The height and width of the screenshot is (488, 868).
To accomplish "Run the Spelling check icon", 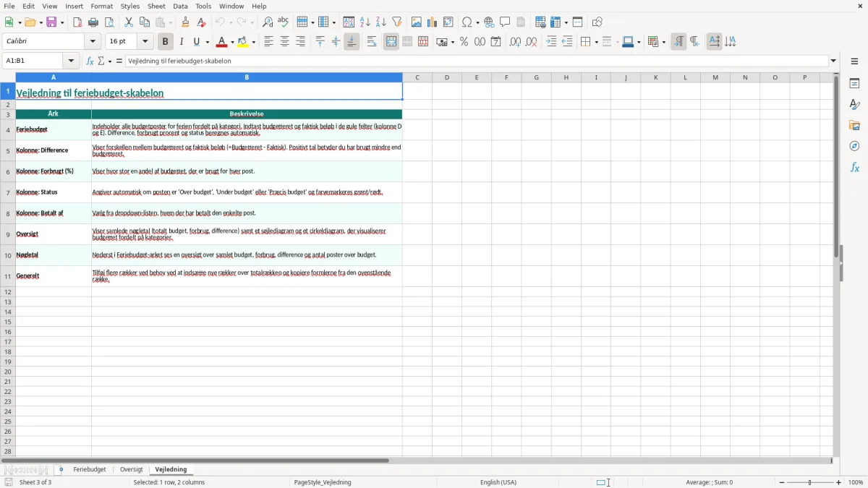I will coord(284,22).
